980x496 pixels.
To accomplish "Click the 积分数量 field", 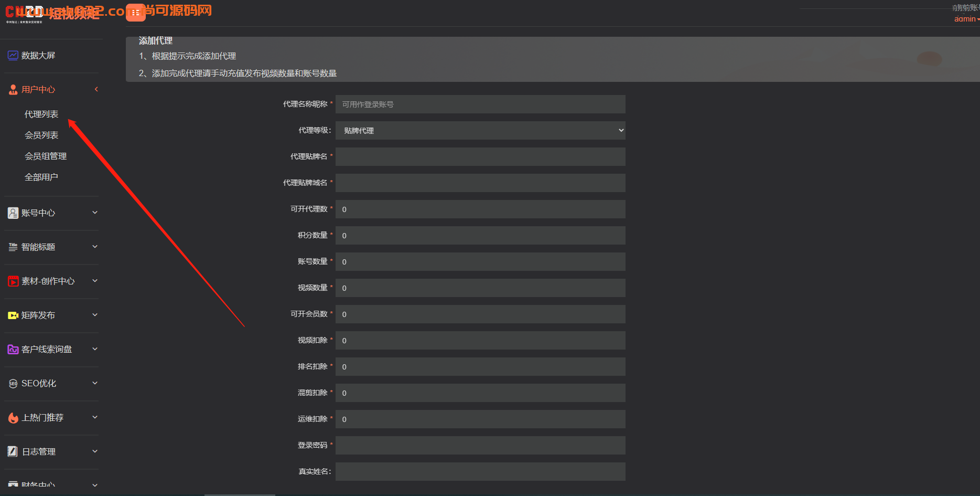I will click(x=480, y=236).
